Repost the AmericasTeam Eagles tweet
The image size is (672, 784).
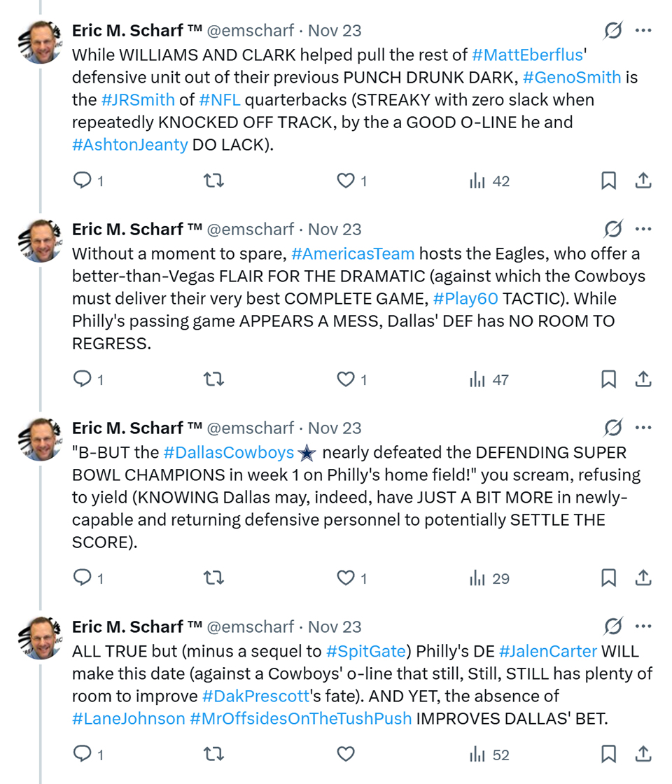tap(213, 380)
